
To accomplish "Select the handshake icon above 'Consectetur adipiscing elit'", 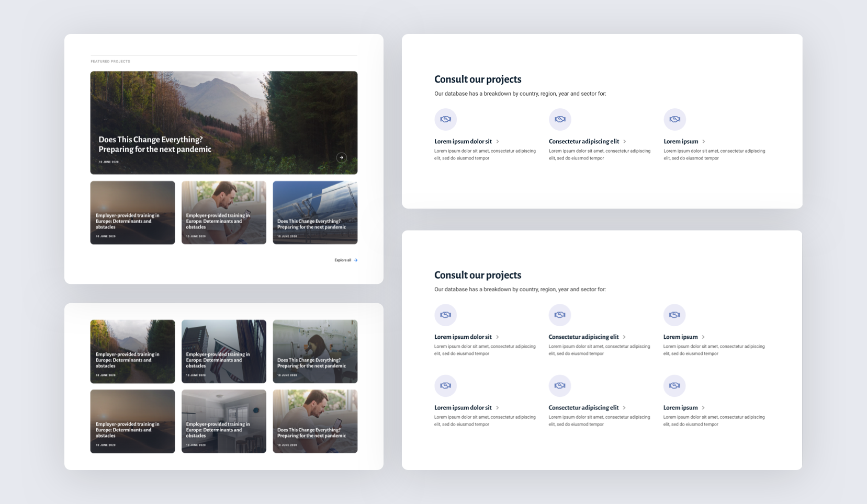I will coord(560,119).
